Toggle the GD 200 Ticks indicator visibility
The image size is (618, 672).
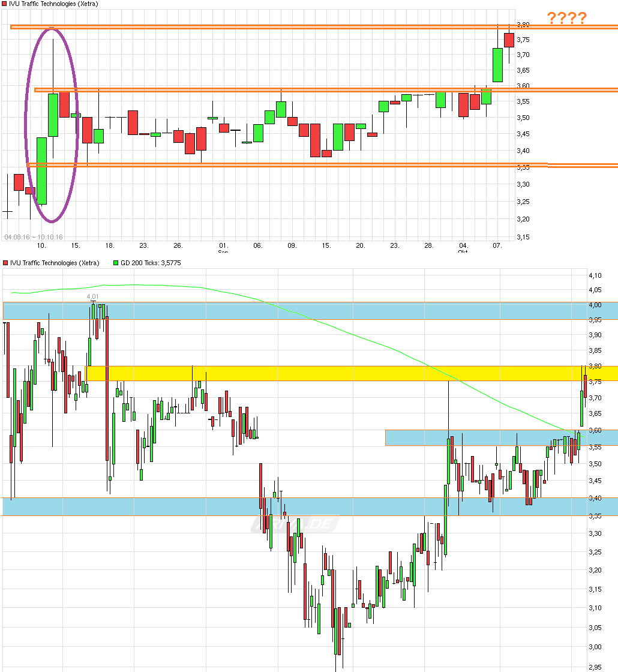(x=150, y=263)
